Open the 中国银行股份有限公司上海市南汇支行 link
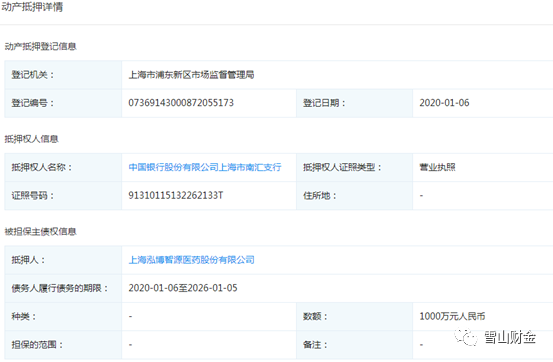Image resolution: width=553 pixels, height=362 pixels. click(x=205, y=167)
